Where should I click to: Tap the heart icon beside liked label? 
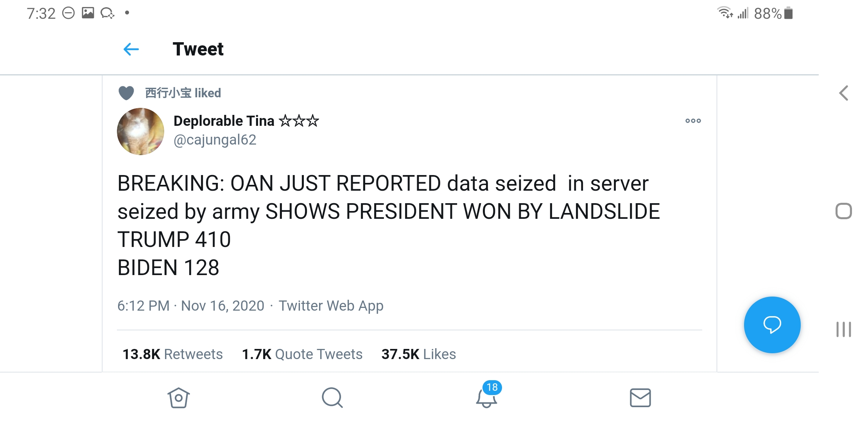click(x=126, y=93)
